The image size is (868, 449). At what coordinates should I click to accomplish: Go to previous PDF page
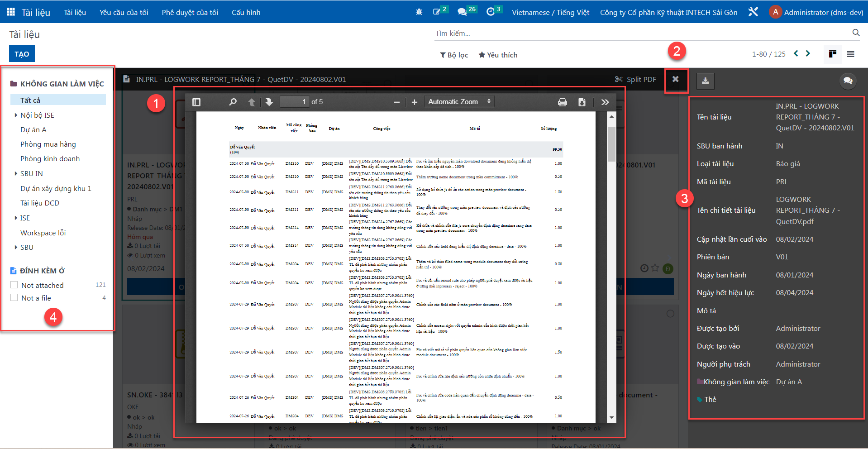click(x=252, y=102)
